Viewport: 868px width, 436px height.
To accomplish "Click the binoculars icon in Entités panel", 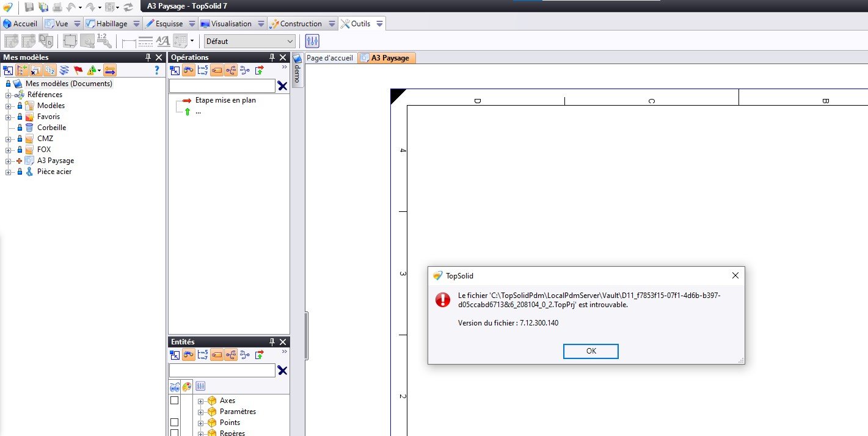I will (x=189, y=355).
